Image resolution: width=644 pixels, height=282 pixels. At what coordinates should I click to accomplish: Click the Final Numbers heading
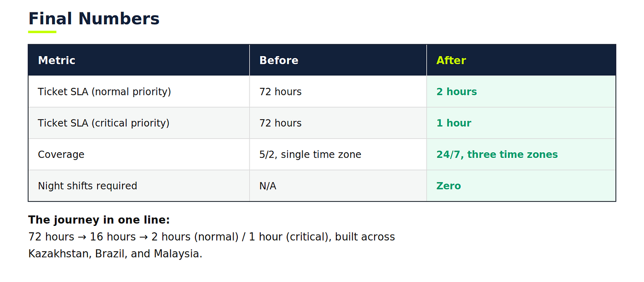[x=94, y=19]
